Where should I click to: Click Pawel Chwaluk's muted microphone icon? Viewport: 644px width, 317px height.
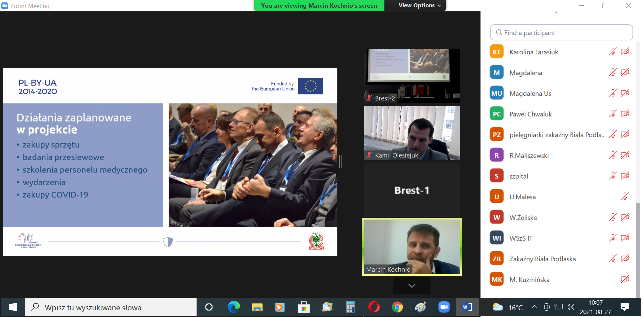click(x=613, y=114)
